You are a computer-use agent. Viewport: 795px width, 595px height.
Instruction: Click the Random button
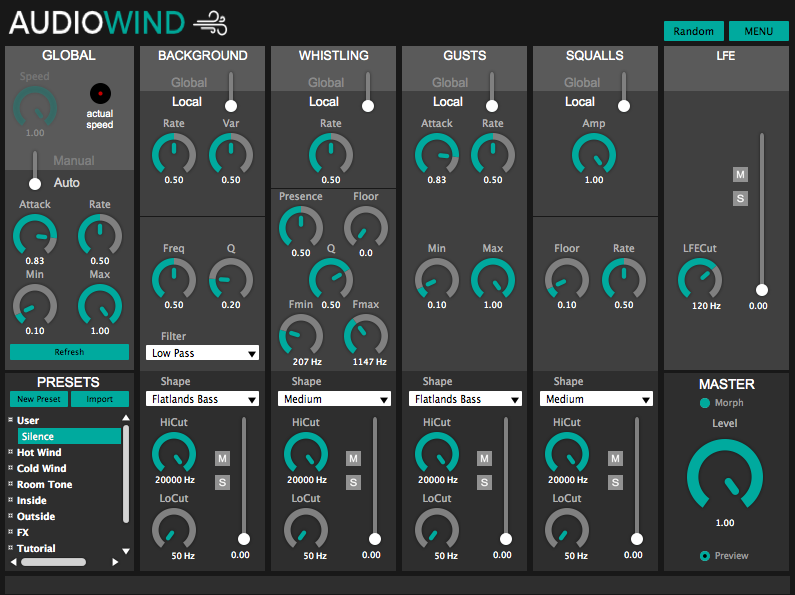pos(693,31)
